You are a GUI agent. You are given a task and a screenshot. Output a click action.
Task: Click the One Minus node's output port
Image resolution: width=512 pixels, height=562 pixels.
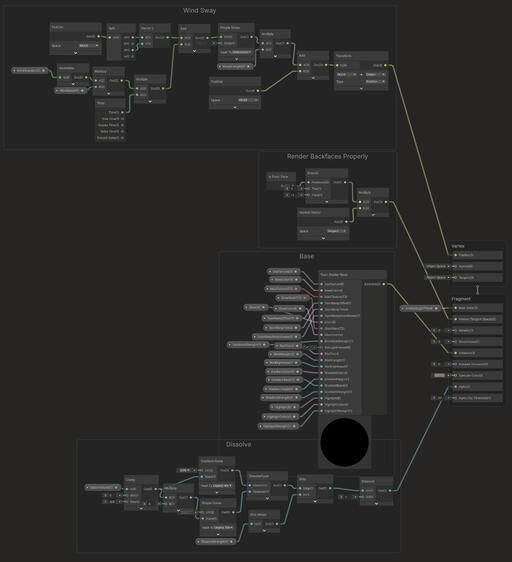(x=276, y=524)
